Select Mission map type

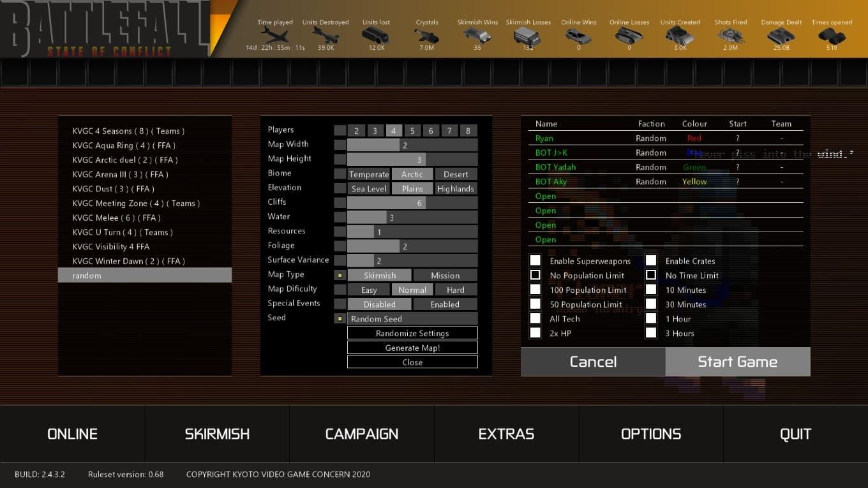[445, 275]
